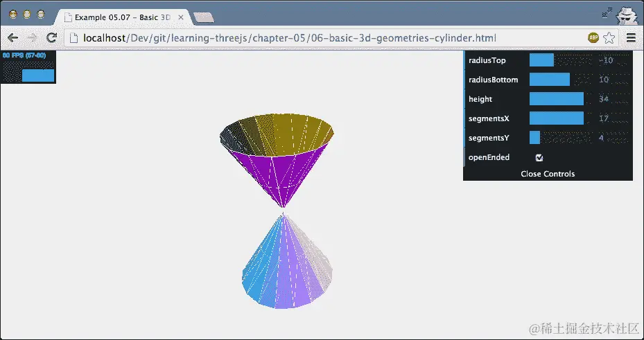Click the segmentsY value field showing 4

point(613,138)
